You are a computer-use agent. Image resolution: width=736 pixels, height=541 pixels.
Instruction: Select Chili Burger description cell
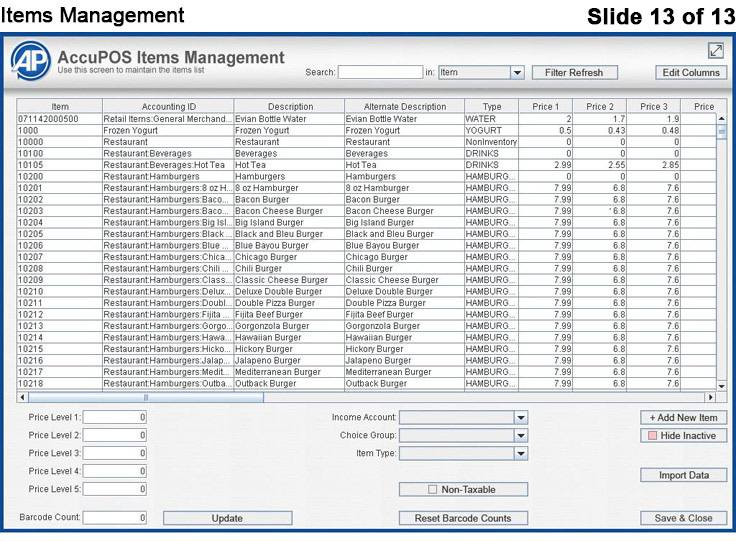pos(289,268)
